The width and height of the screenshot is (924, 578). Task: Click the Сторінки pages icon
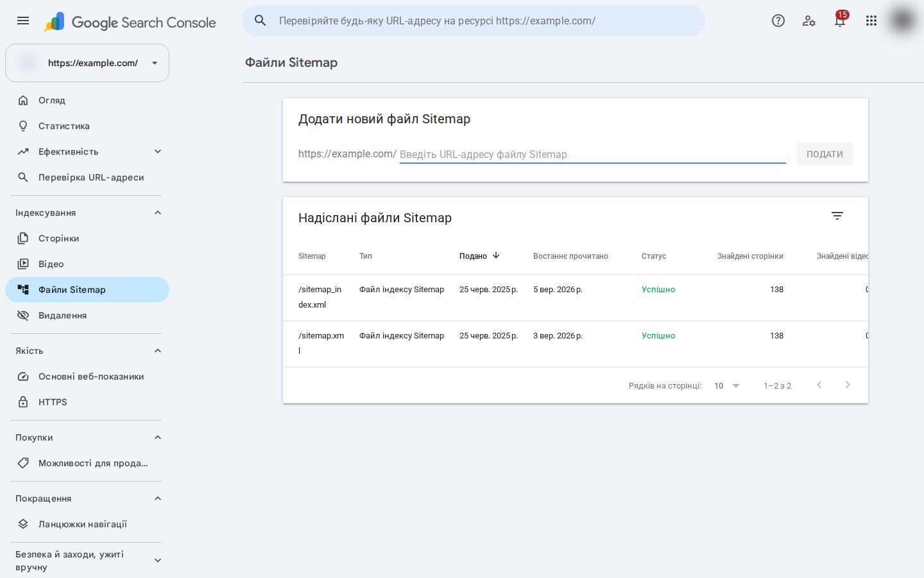click(x=23, y=238)
